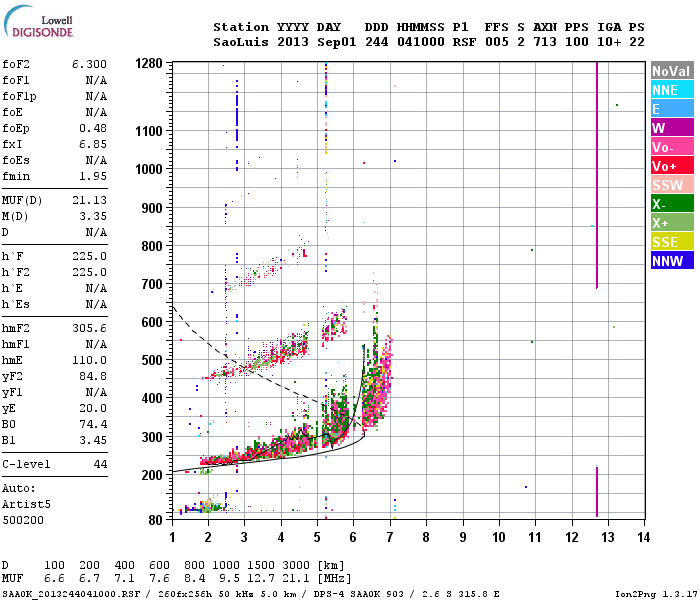Click the Ion2Png 1.3.17 version text
The width and height of the screenshot is (700, 600).
pos(656,594)
